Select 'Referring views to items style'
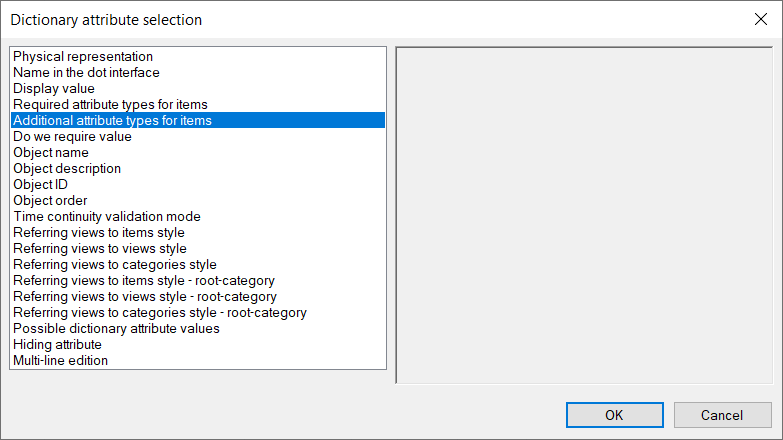Screen dimensions: 783x440 (x=198, y=232)
